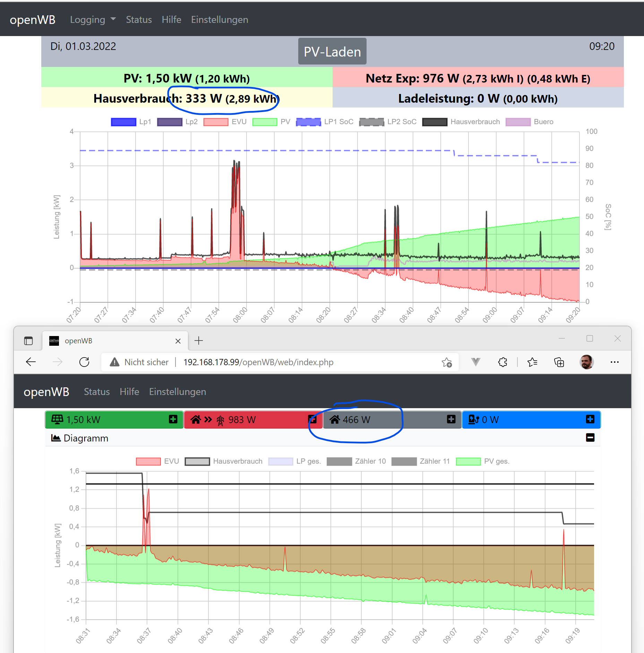
Task: Expand the grey 466 W house tile
Action: 451,419
